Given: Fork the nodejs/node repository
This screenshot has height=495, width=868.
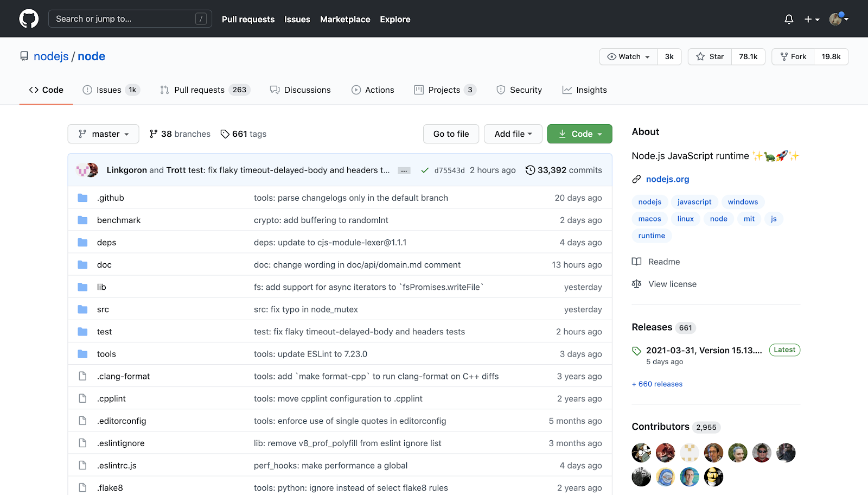Looking at the screenshot, I should coord(792,56).
